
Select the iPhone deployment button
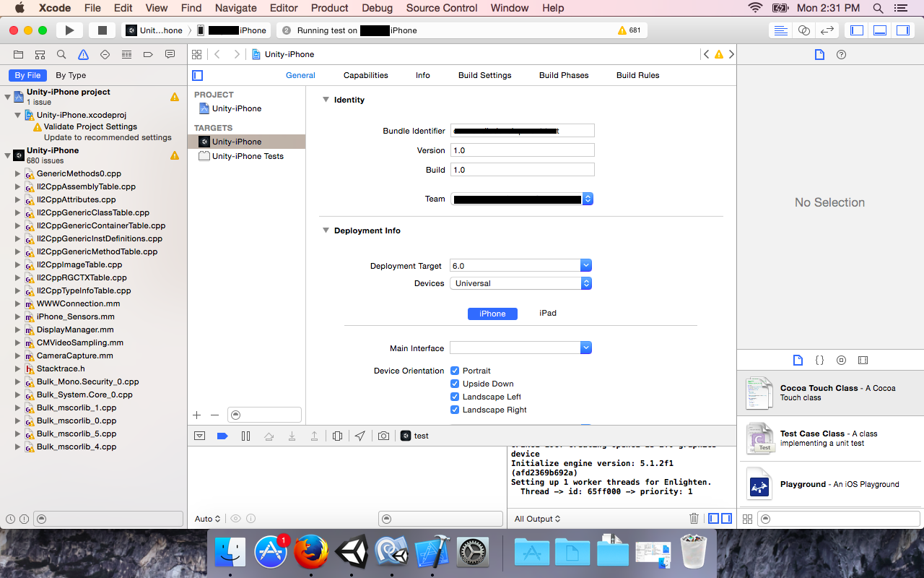coord(492,314)
